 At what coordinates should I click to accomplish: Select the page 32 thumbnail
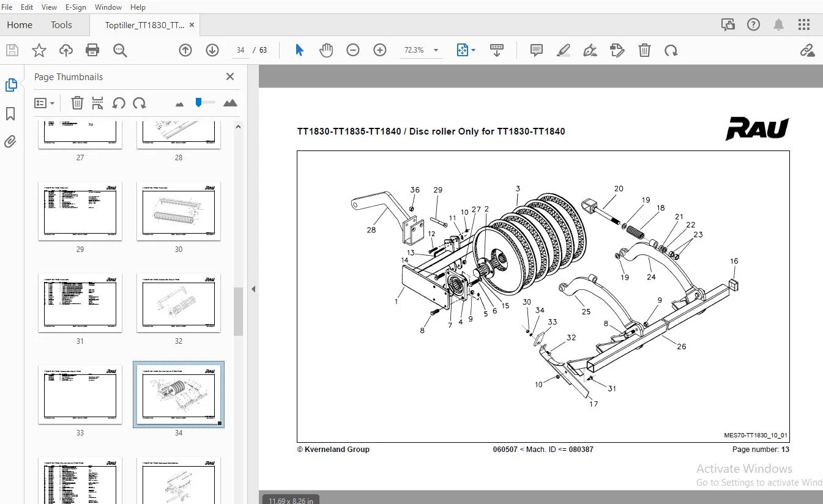pos(179,303)
